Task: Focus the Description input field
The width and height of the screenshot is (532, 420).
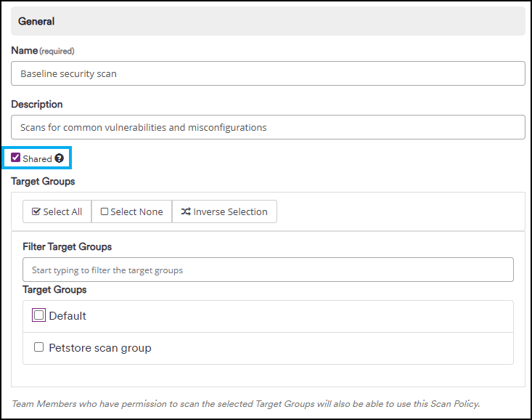Action: click(x=268, y=127)
